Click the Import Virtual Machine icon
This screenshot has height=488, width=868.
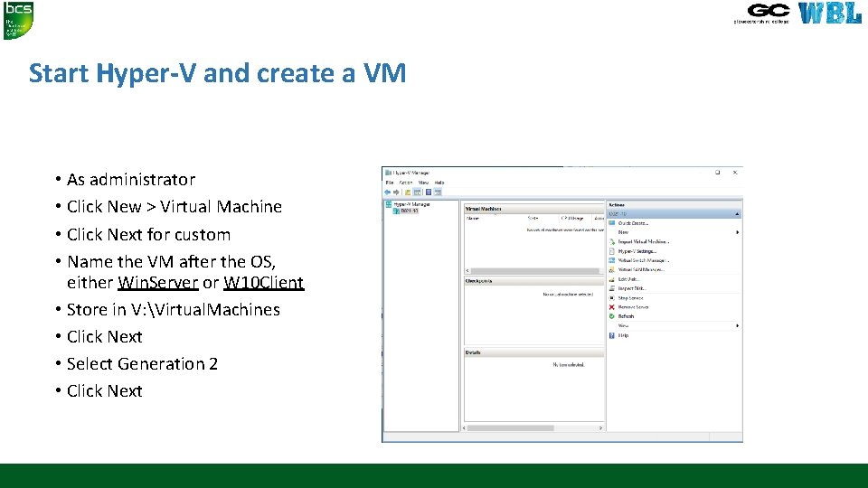click(612, 242)
